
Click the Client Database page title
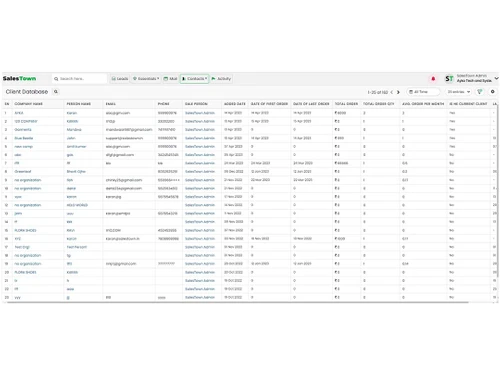click(x=27, y=92)
